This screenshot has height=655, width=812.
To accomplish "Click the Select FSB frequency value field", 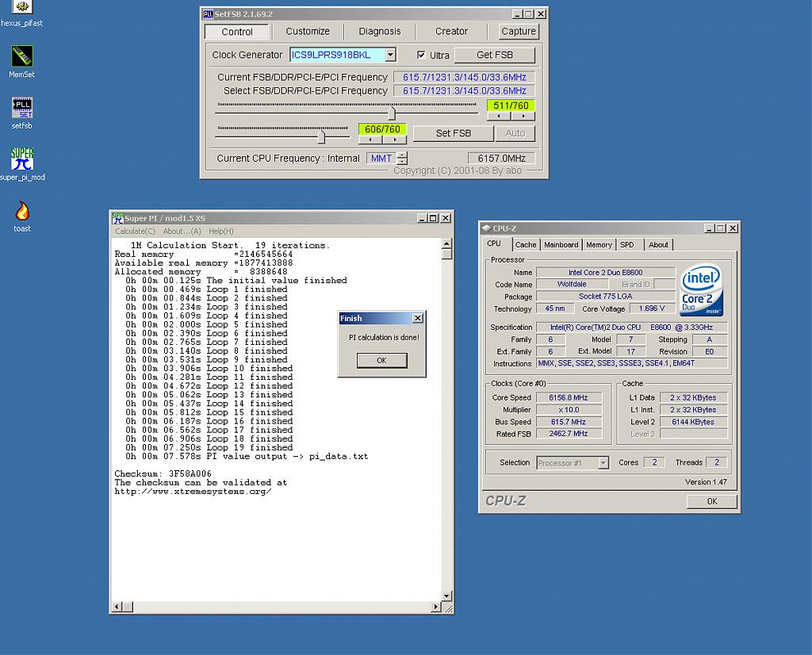I will pyautogui.click(x=464, y=90).
